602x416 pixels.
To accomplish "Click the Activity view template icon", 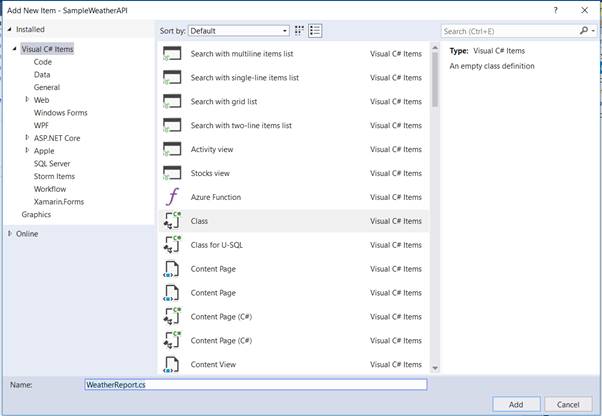I will [171, 149].
